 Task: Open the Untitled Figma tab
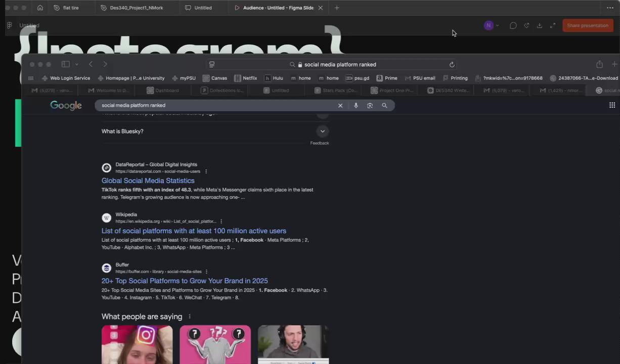coord(199,8)
